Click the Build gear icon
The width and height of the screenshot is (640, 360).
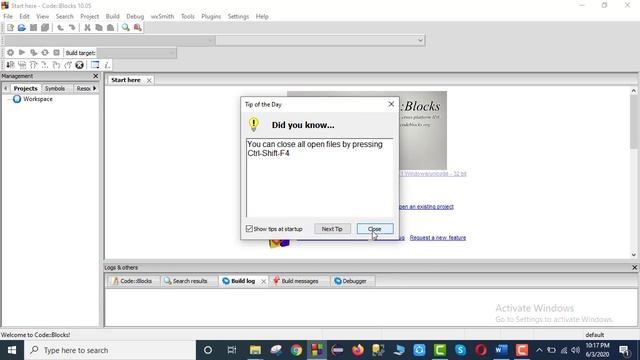coord(10,53)
